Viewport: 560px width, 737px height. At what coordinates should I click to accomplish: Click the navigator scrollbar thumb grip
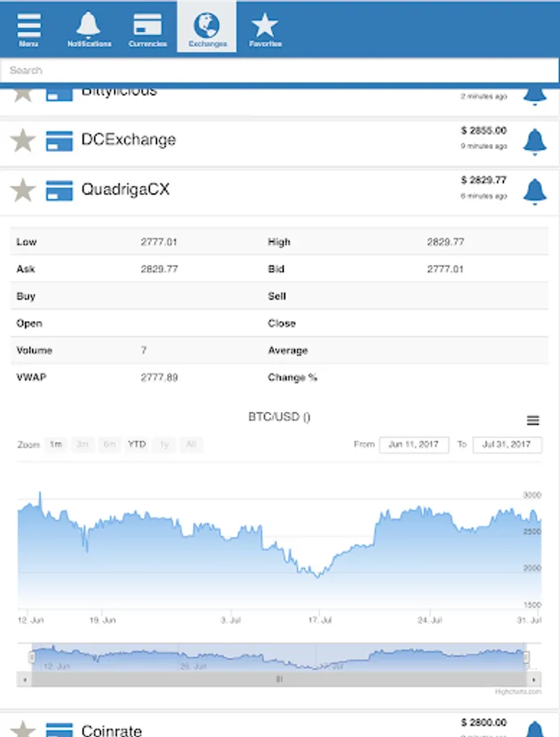(279, 679)
